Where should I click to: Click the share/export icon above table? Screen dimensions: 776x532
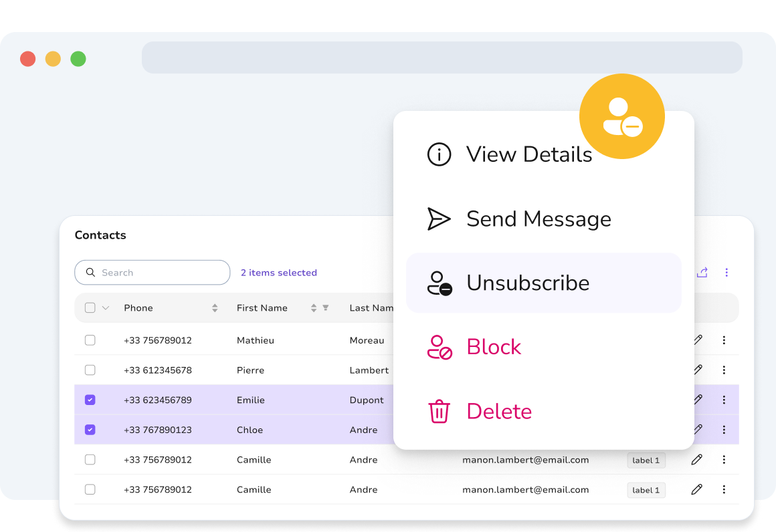pyautogui.click(x=702, y=273)
